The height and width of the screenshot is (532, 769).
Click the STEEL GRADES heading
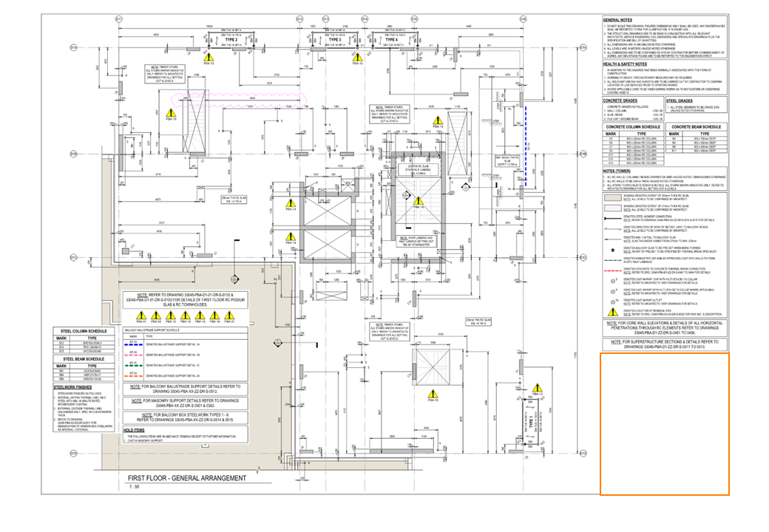pyautogui.click(x=680, y=100)
